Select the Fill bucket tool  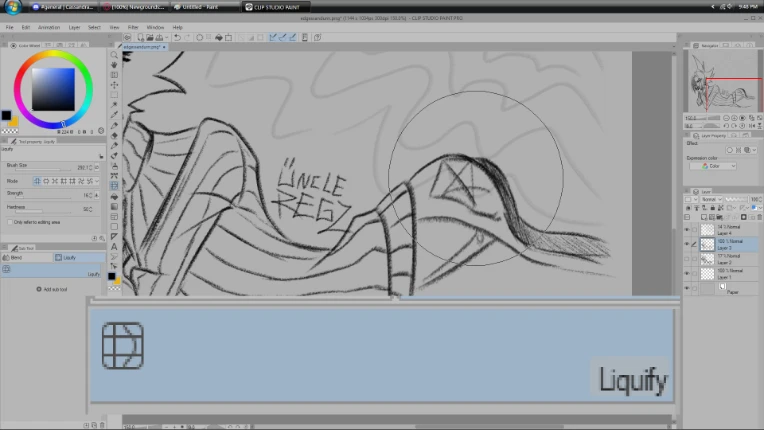(114, 196)
